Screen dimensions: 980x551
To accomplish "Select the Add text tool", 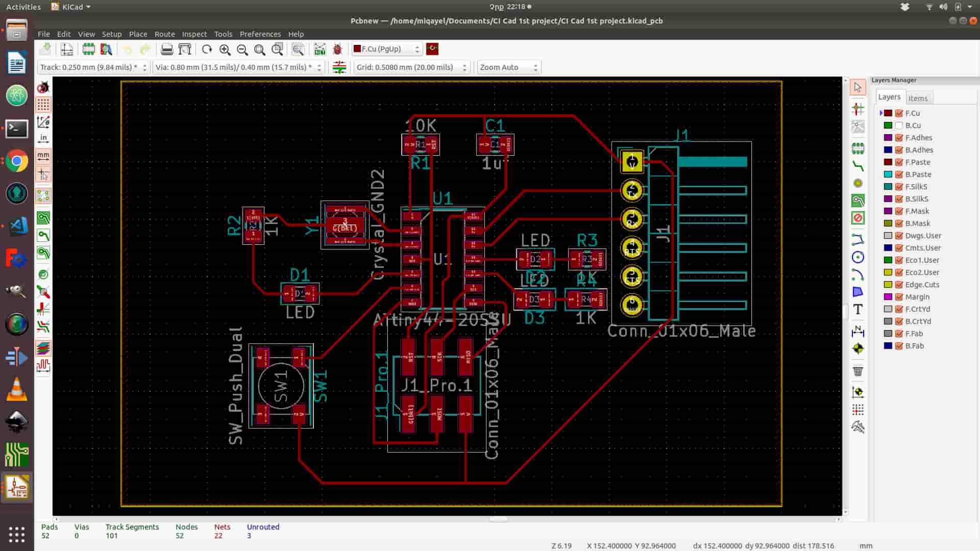I will (858, 309).
